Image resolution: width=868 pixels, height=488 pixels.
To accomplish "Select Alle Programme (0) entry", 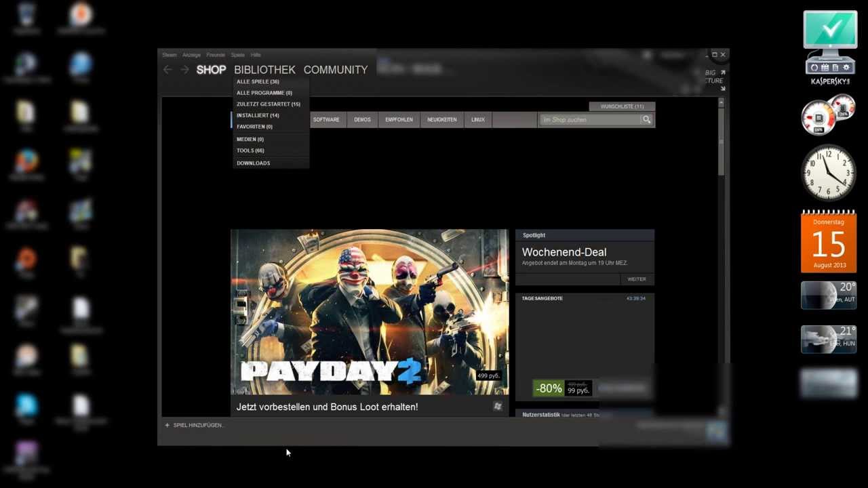I will (264, 93).
